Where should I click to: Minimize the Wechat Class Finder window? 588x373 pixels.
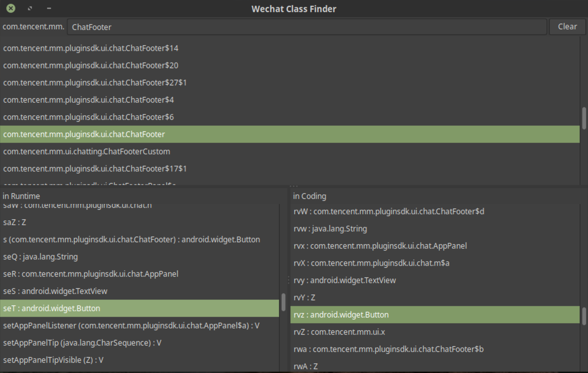[49, 8]
